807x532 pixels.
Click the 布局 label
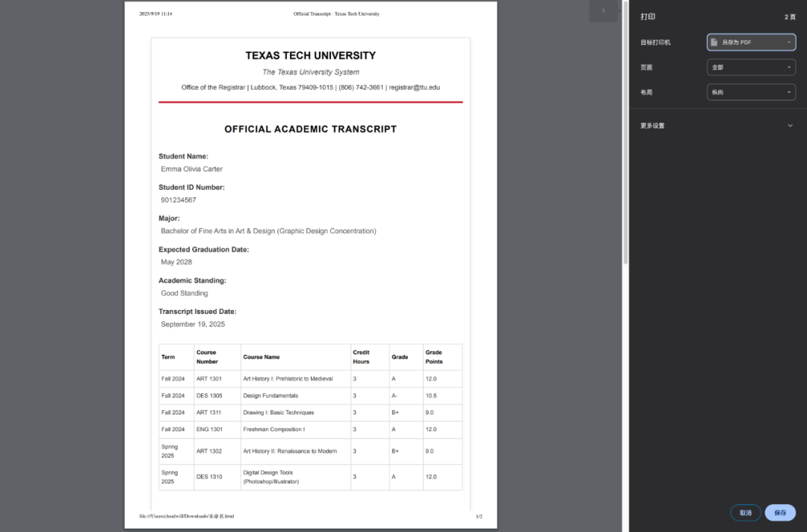(646, 92)
